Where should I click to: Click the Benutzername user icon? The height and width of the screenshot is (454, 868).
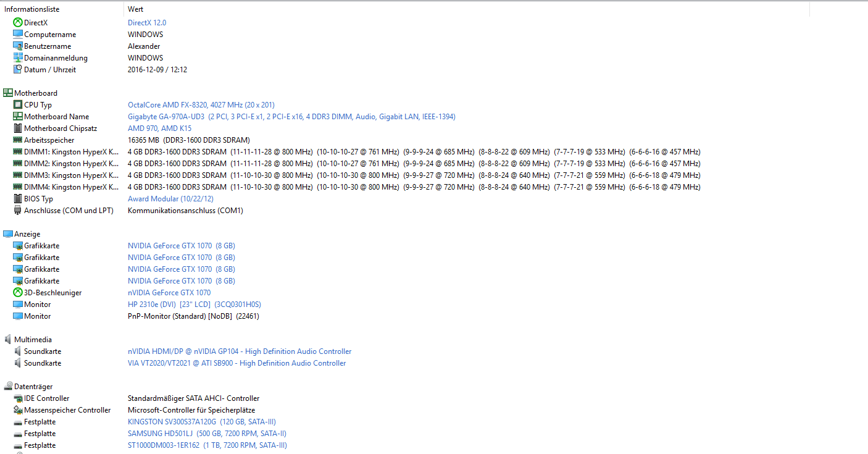click(18, 46)
